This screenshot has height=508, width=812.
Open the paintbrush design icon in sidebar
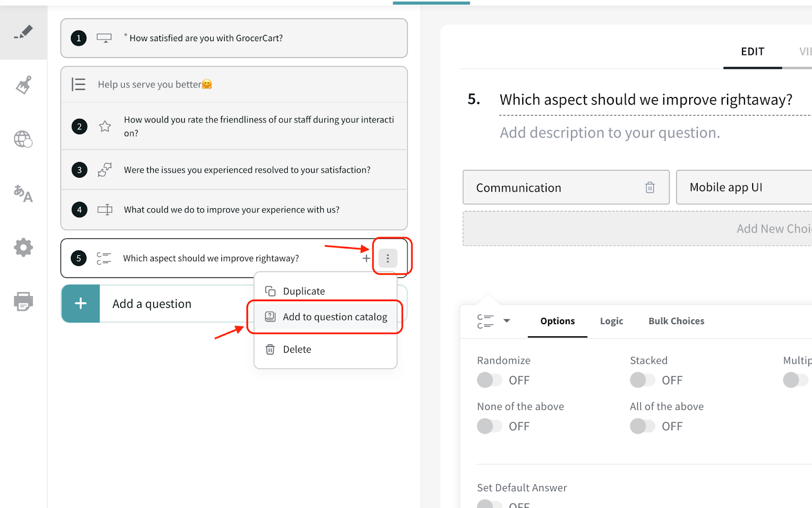[23, 85]
